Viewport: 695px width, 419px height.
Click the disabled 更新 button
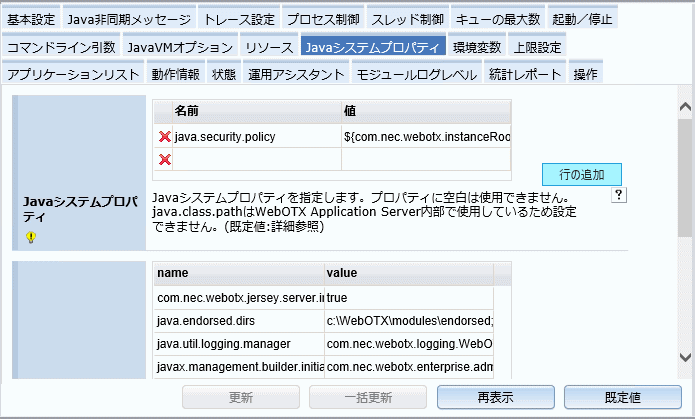[241, 397]
